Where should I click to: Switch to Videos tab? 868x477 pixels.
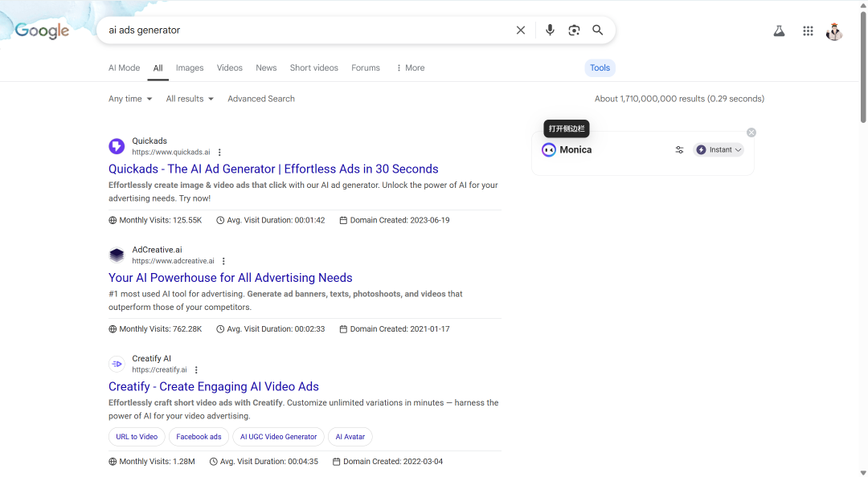pyautogui.click(x=230, y=68)
